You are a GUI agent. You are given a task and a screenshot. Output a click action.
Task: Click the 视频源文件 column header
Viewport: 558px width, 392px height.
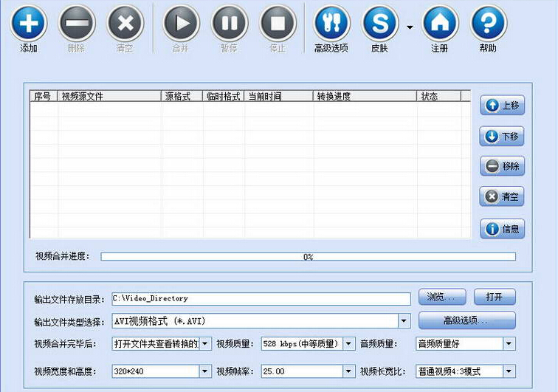[x=109, y=96]
